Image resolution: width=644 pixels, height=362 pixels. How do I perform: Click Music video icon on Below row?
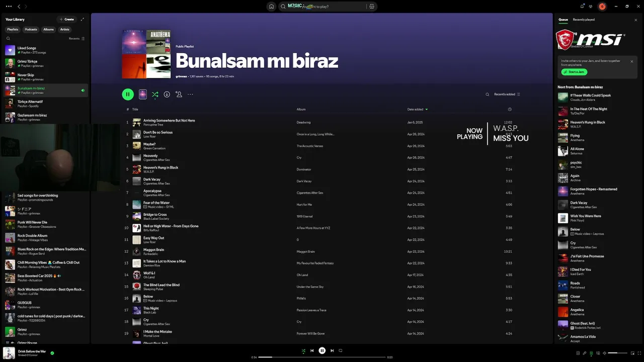pos(145,301)
